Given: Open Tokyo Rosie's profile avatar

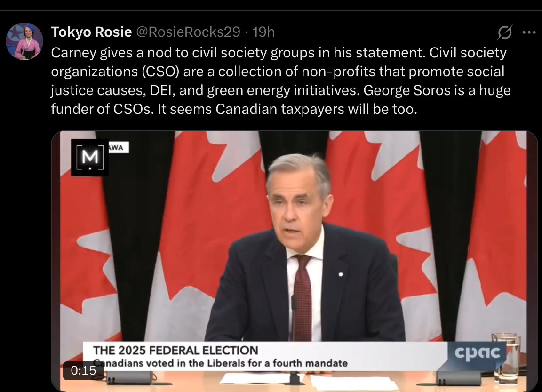Looking at the screenshot, I should pos(24,41).
